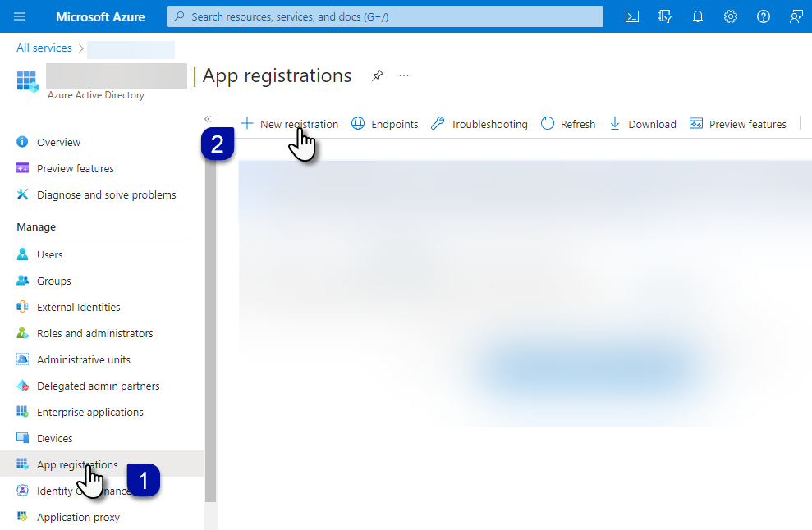The height and width of the screenshot is (530, 812).
Task: Click the Overview info icon
Action: (22, 142)
